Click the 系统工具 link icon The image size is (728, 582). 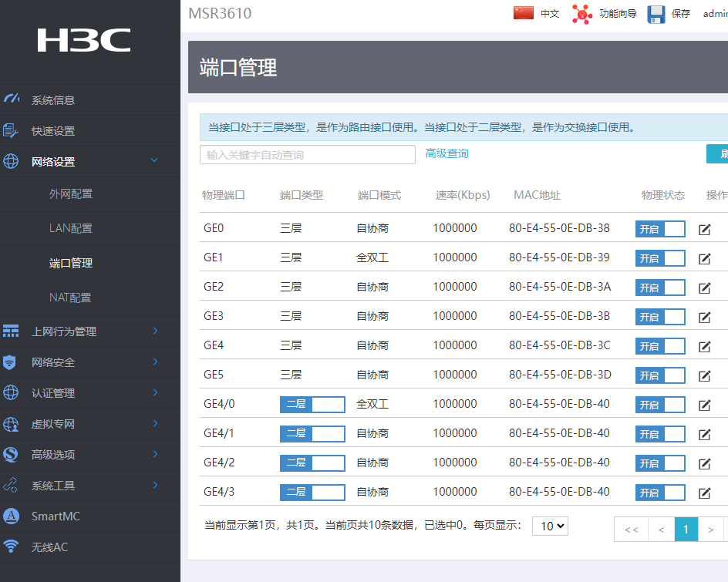coord(10,485)
